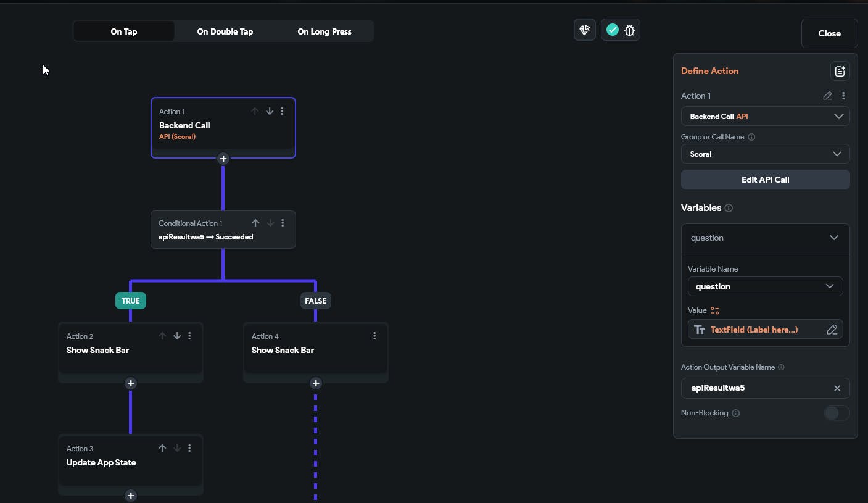Screen dimensions: 868x503
Task: Click the Edit API Call button
Action: (x=765, y=180)
